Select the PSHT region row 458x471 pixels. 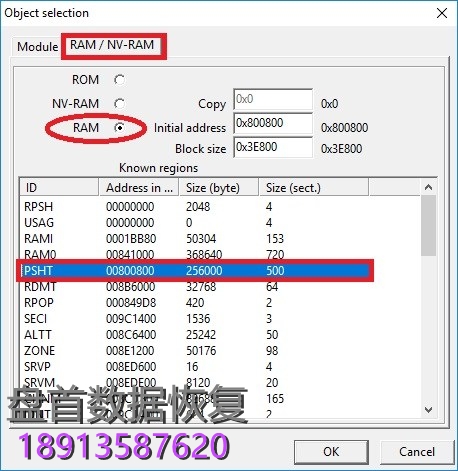(x=195, y=270)
